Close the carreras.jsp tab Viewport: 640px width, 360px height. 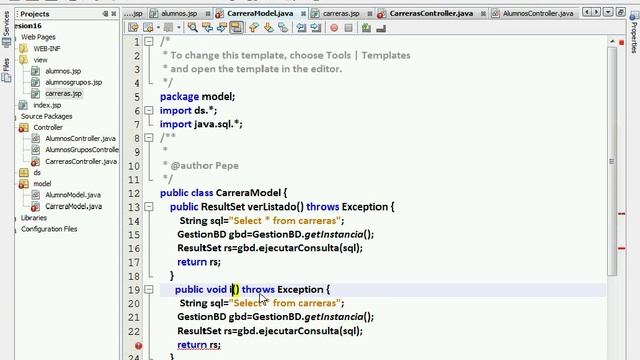pyautogui.click(x=370, y=14)
